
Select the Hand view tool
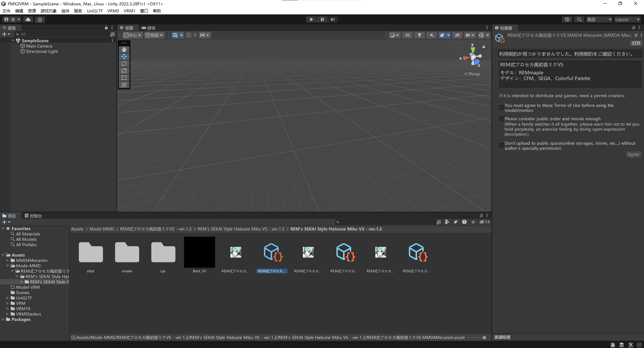(124, 50)
